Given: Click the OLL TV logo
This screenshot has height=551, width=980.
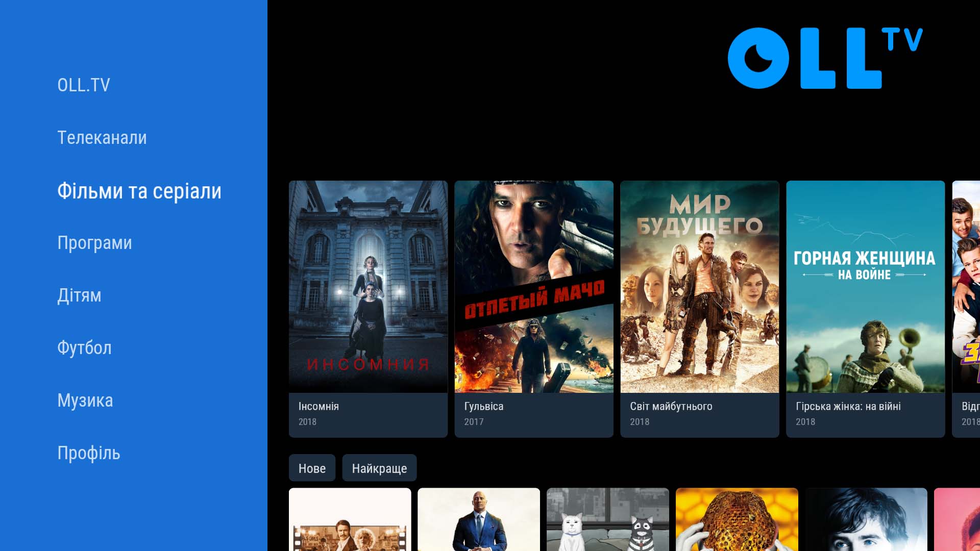Looking at the screenshot, I should click(x=825, y=58).
